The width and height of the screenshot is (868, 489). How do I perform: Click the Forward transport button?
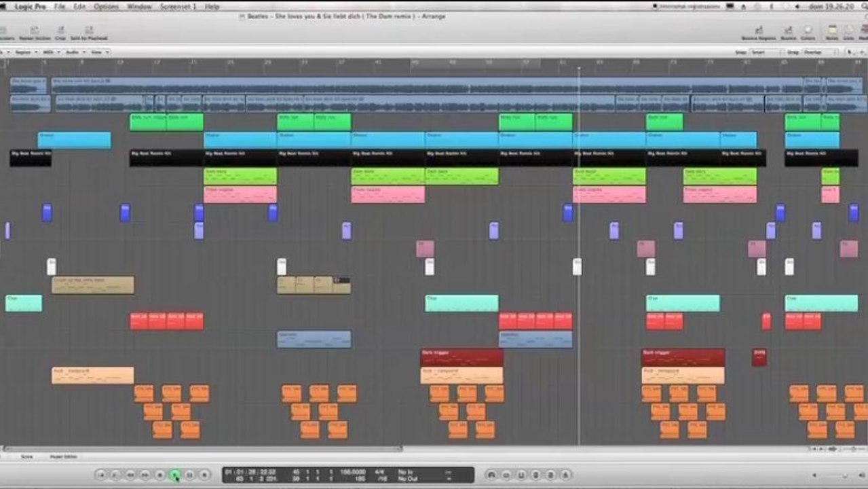pyautogui.click(x=145, y=475)
